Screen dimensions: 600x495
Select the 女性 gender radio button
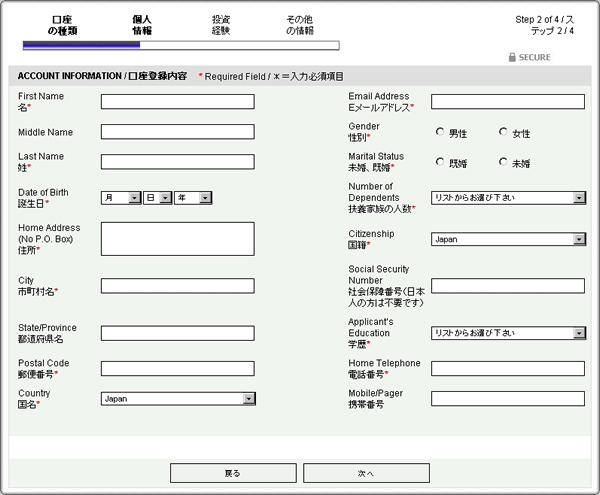[x=503, y=132]
